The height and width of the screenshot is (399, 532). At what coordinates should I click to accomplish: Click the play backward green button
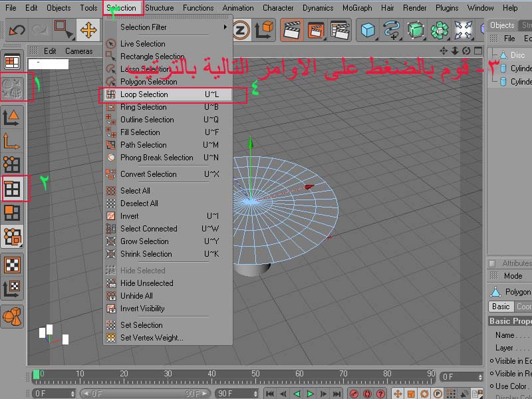point(297,394)
